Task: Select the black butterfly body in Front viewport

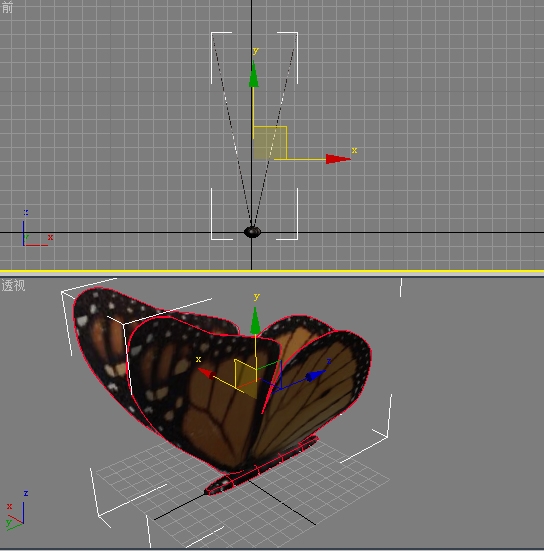Action: 252,232
